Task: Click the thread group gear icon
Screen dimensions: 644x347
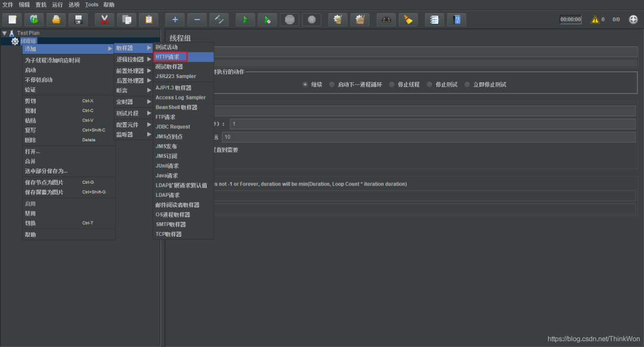Action: pyautogui.click(x=15, y=41)
